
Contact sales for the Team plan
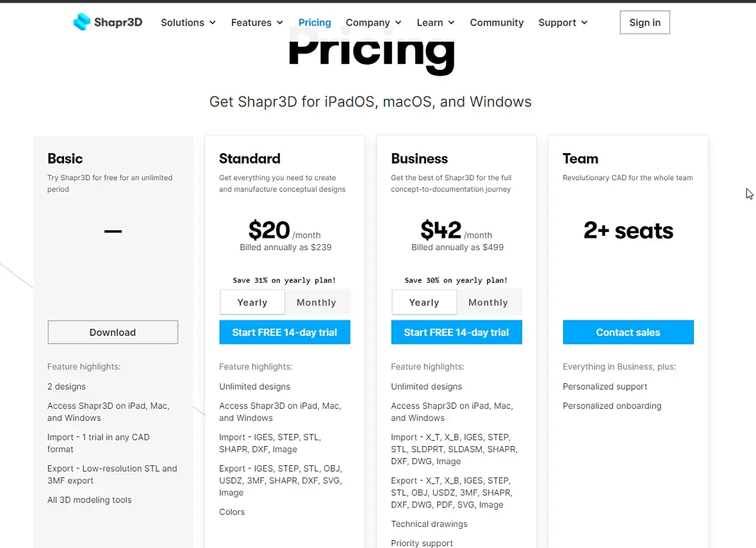pyautogui.click(x=629, y=333)
